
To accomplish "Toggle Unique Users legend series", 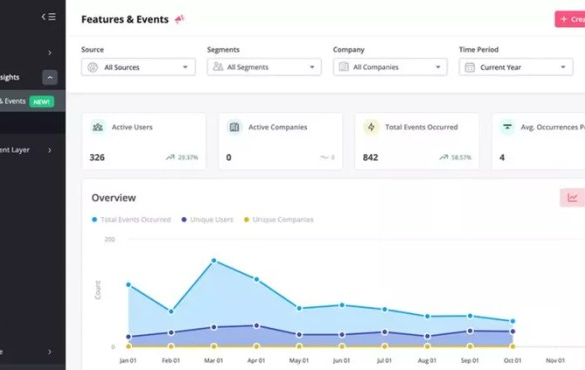I will click(207, 220).
